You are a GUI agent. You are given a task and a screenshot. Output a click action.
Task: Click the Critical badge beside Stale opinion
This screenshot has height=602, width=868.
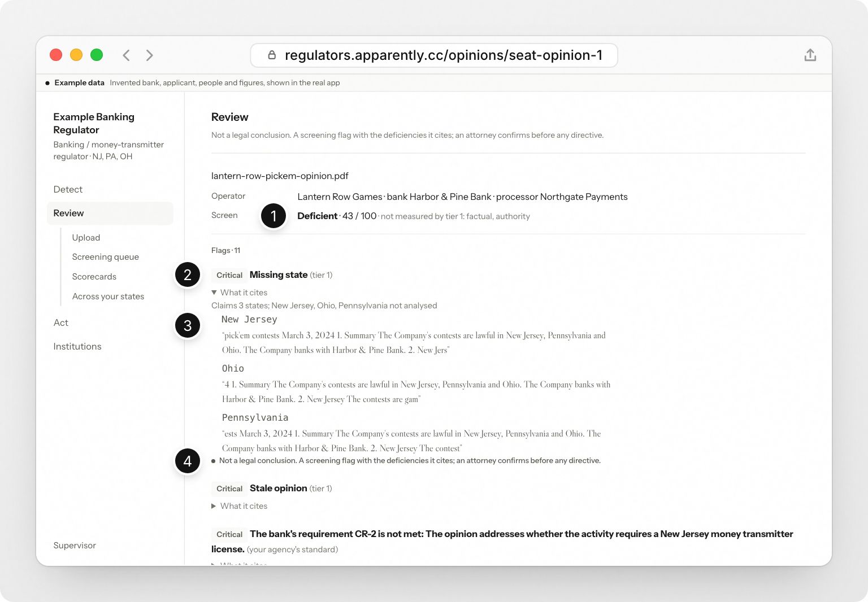tap(229, 488)
